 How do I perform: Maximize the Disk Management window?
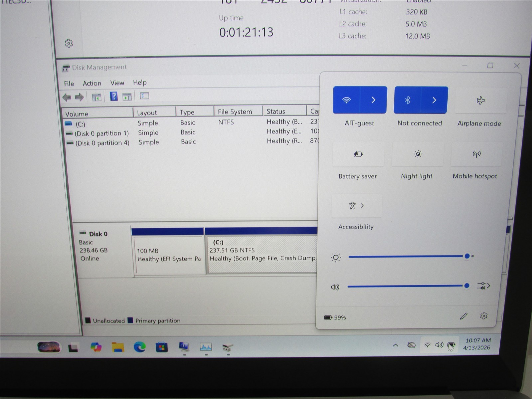(490, 66)
